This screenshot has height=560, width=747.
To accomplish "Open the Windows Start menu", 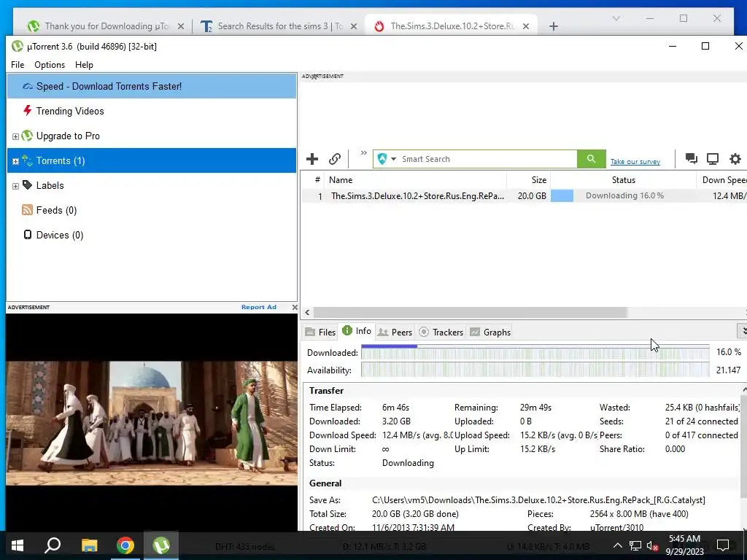I will pos(18,545).
